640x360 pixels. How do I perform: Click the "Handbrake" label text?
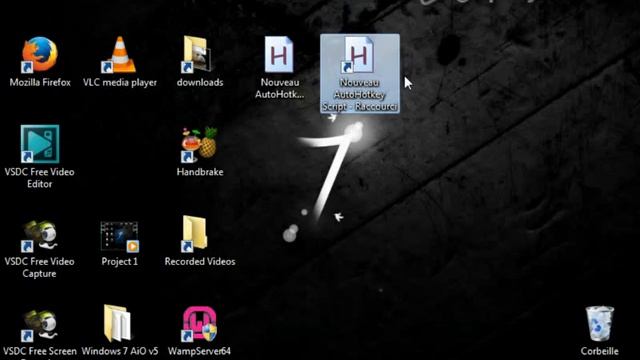pos(200,172)
